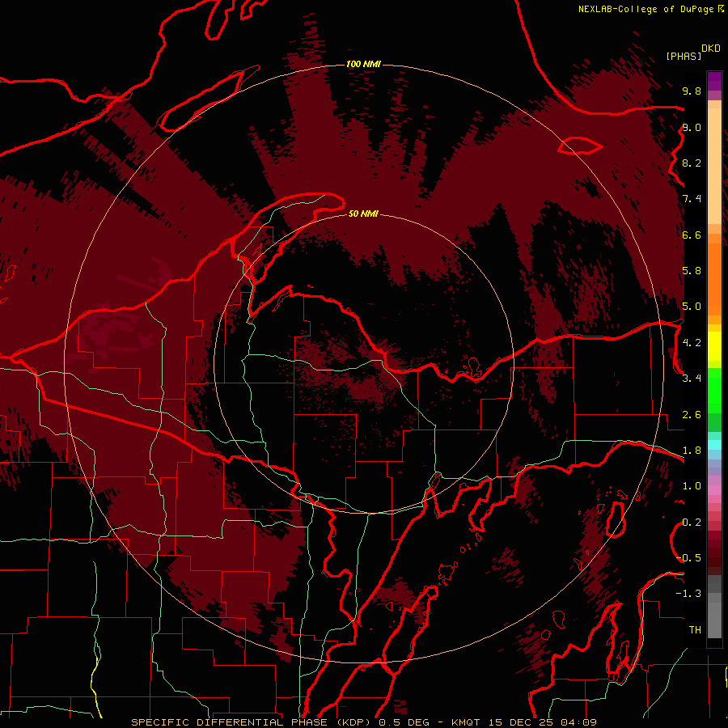The width and height of the screenshot is (728, 728).
Task: Select the 2.6 legend tick label
Action: click(692, 415)
